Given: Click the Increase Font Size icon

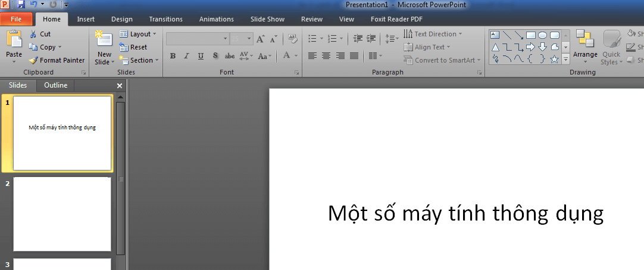Looking at the screenshot, I should click(x=261, y=39).
